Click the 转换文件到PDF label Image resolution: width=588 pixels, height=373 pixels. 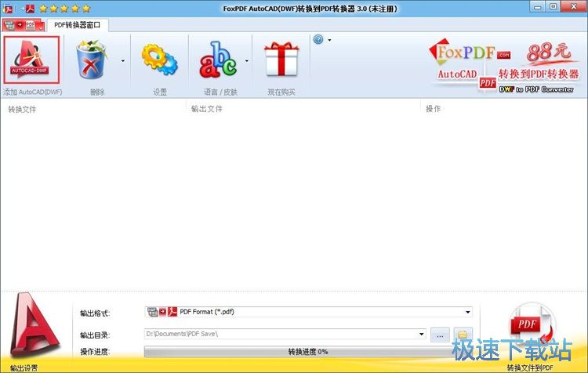[x=530, y=368]
